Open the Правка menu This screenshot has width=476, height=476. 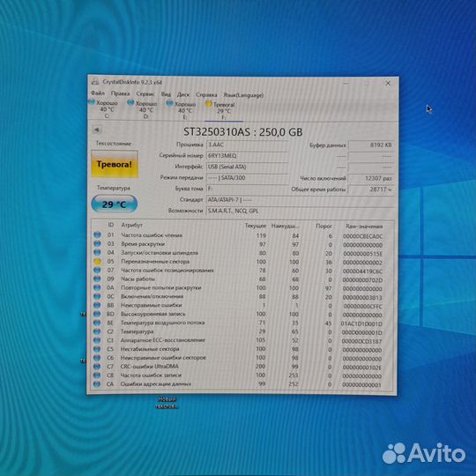coord(120,93)
